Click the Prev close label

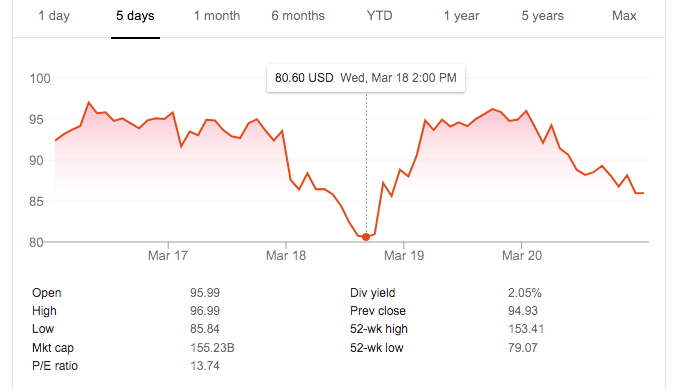click(378, 311)
